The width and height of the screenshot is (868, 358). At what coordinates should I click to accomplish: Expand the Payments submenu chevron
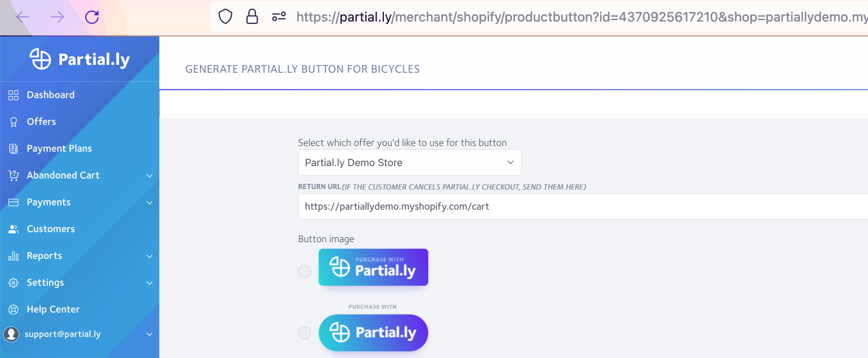coord(149,202)
